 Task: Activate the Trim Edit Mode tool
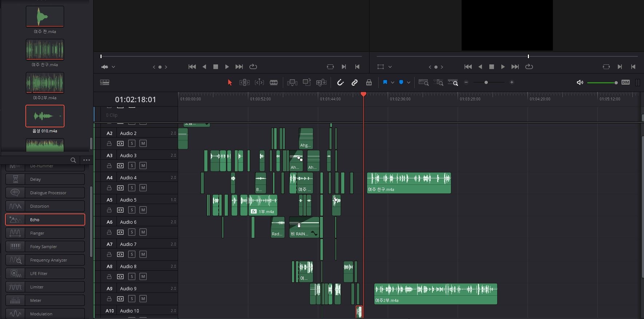pyautogui.click(x=244, y=83)
